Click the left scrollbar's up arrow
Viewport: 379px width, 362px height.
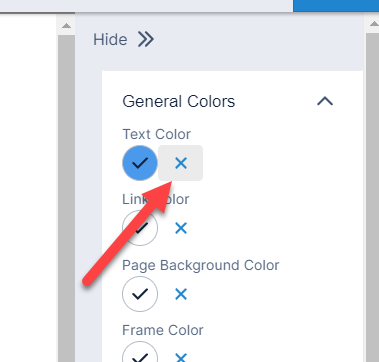[67, 25]
